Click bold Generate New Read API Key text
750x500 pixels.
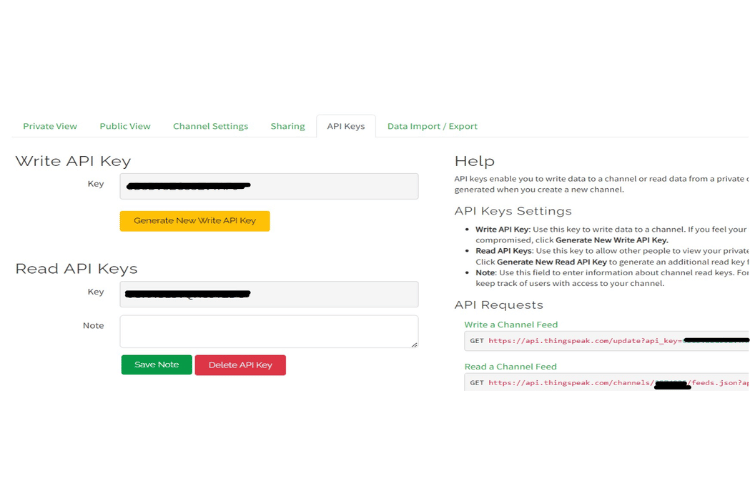[x=552, y=262]
